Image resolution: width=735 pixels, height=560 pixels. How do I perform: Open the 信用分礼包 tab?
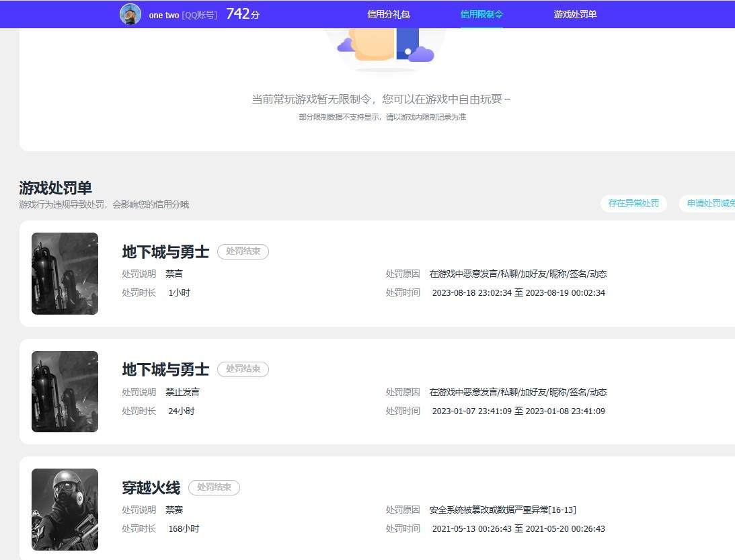click(x=389, y=15)
